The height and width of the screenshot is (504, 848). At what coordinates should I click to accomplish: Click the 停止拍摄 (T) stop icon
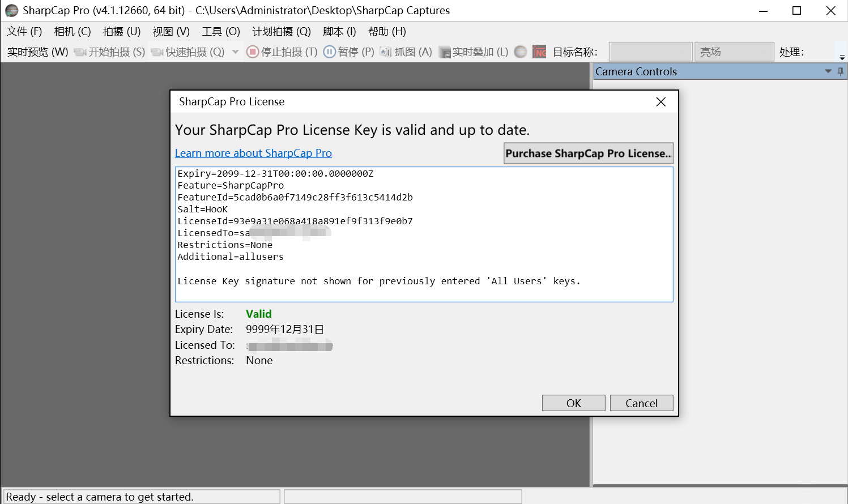(253, 52)
